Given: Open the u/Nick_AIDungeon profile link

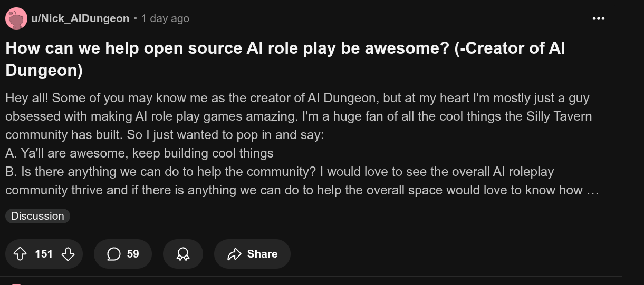Looking at the screenshot, I should [80, 18].
